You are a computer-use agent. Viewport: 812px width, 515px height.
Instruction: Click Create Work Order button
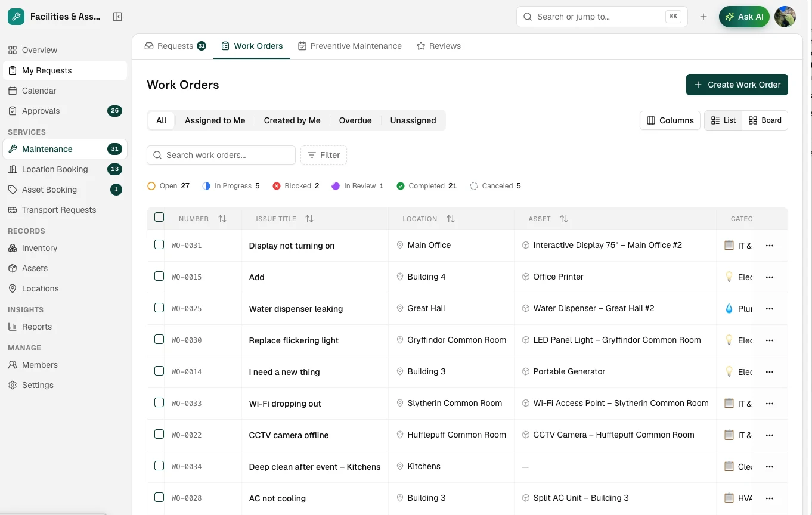[x=737, y=85]
